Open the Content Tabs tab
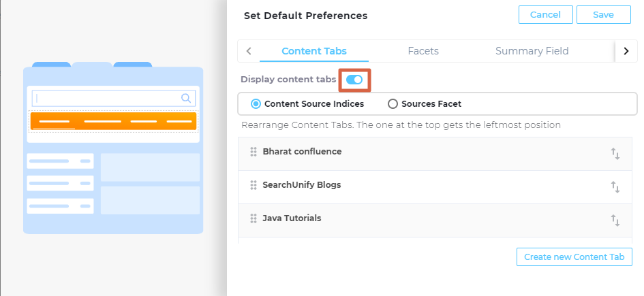This screenshot has width=644, height=296. tap(313, 51)
